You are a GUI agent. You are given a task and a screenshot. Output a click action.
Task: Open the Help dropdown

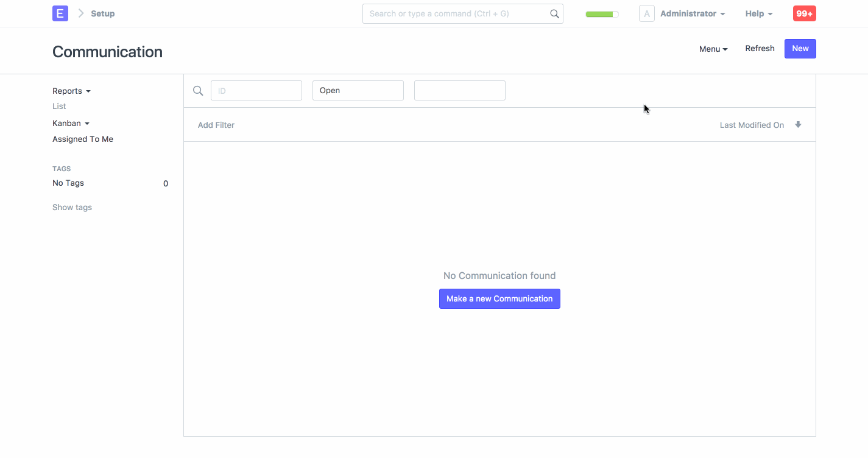pos(758,13)
